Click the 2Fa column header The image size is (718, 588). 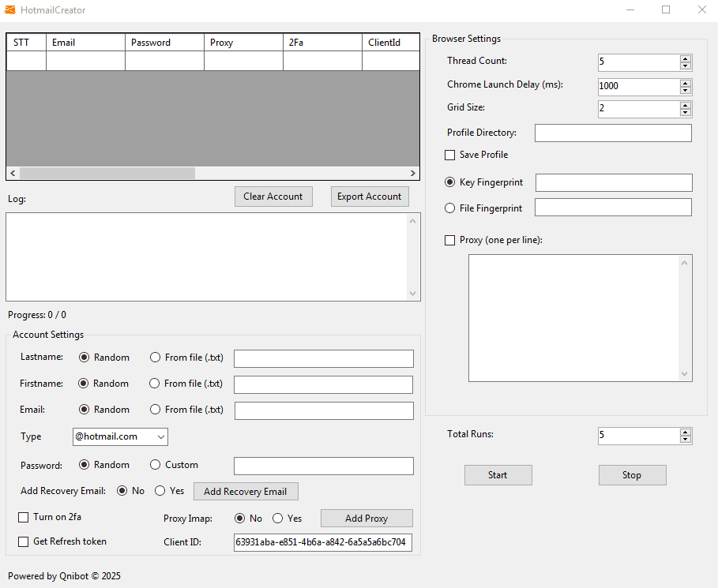pos(322,43)
